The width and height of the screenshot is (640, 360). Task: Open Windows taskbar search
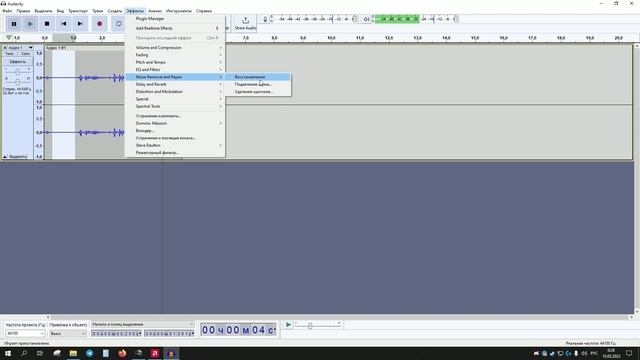pyautogui.click(x=24, y=353)
